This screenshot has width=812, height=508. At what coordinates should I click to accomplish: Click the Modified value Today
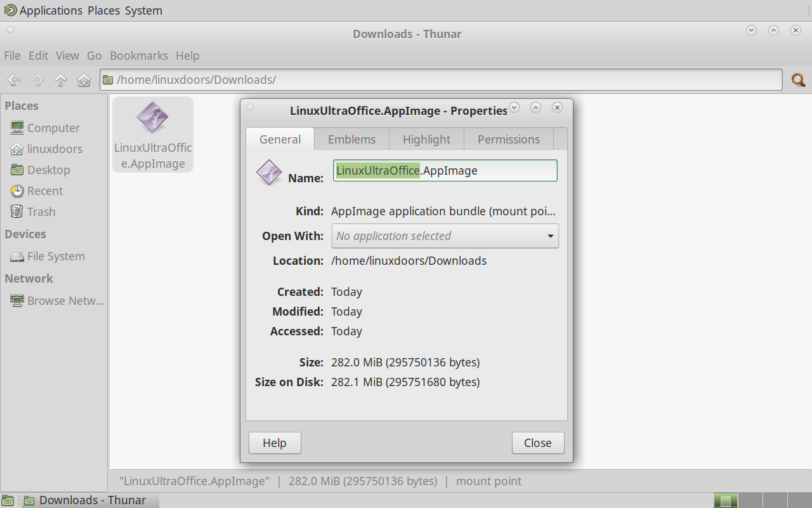pyautogui.click(x=346, y=311)
